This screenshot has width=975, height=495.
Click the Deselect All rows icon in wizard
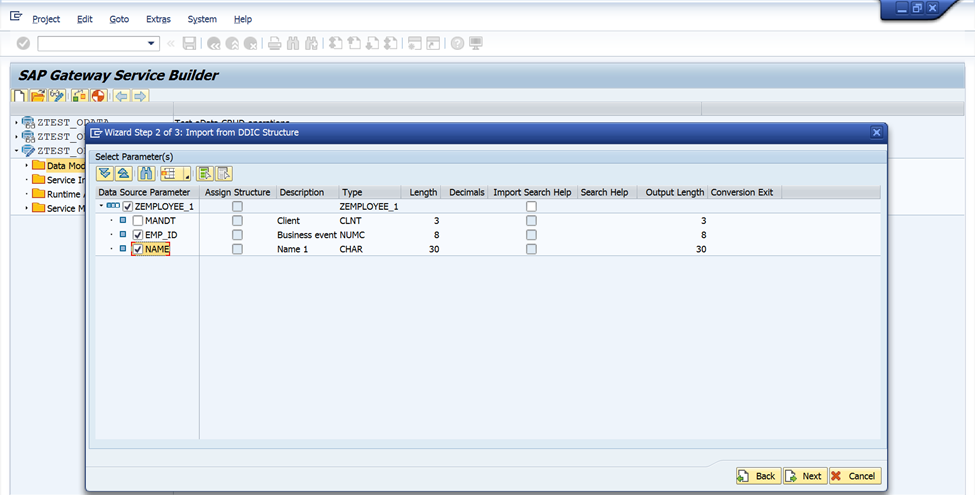click(224, 174)
